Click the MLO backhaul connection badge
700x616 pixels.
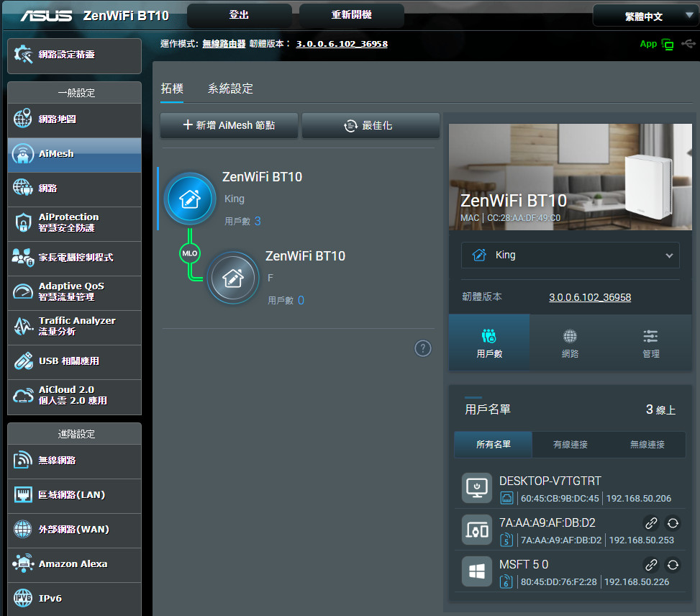190,253
